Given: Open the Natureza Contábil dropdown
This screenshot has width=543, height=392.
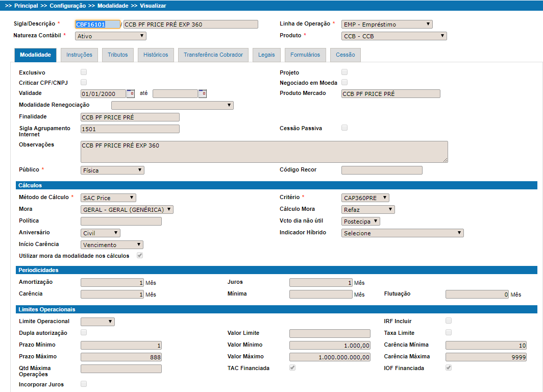Looking at the screenshot, I should [110, 36].
